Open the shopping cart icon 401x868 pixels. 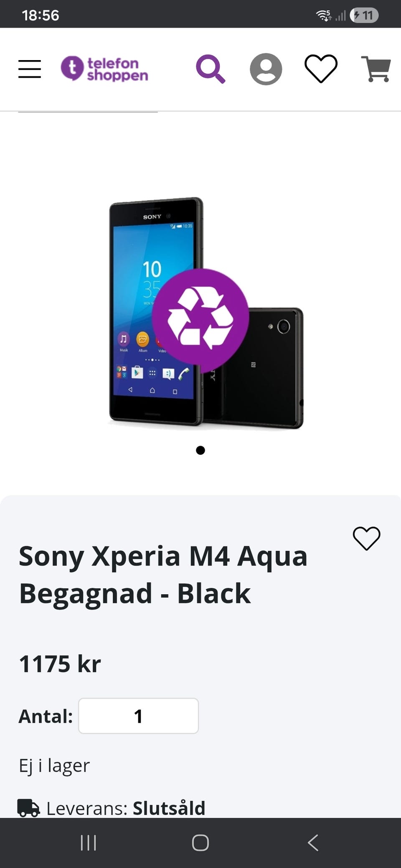click(376, 69)
